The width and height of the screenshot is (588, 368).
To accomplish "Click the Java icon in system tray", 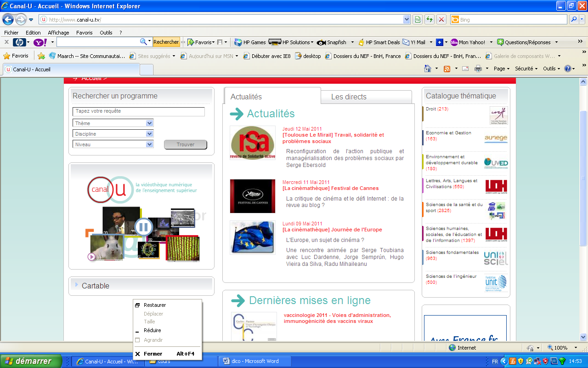I will click(x=512, y=361).
